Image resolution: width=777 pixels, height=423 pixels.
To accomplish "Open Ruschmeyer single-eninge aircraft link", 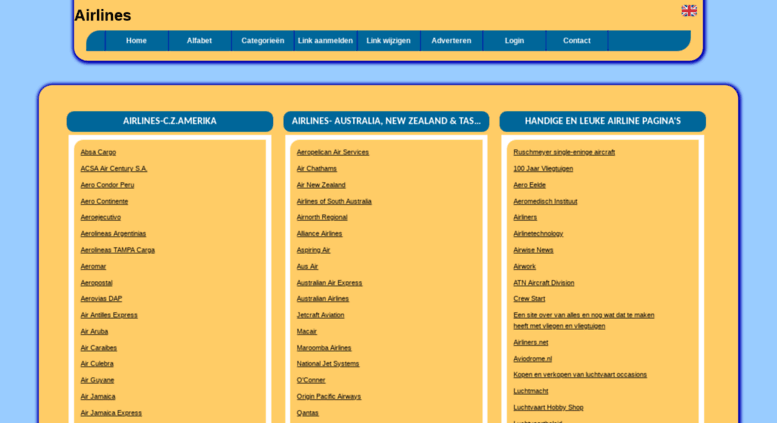I will pos(564,152).
